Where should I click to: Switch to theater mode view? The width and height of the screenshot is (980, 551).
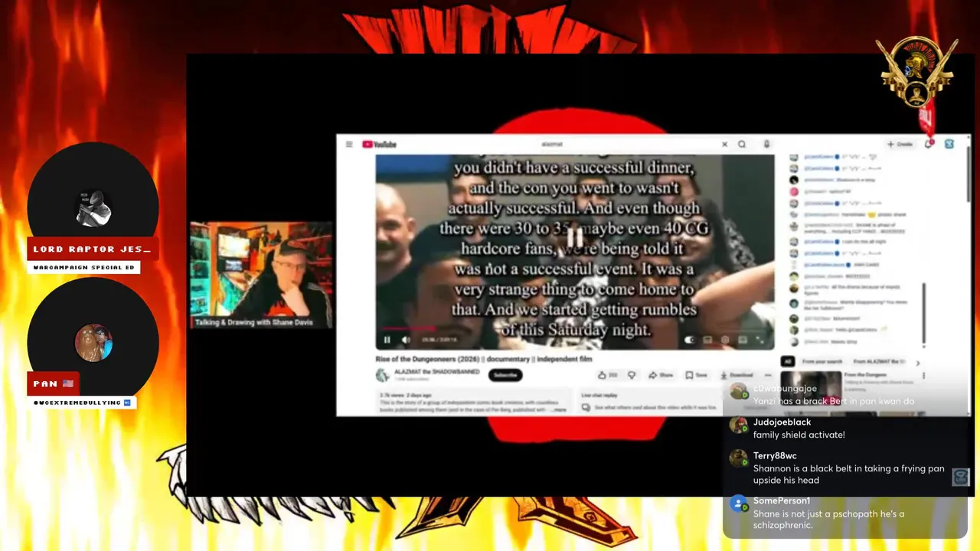click(743, 340)
